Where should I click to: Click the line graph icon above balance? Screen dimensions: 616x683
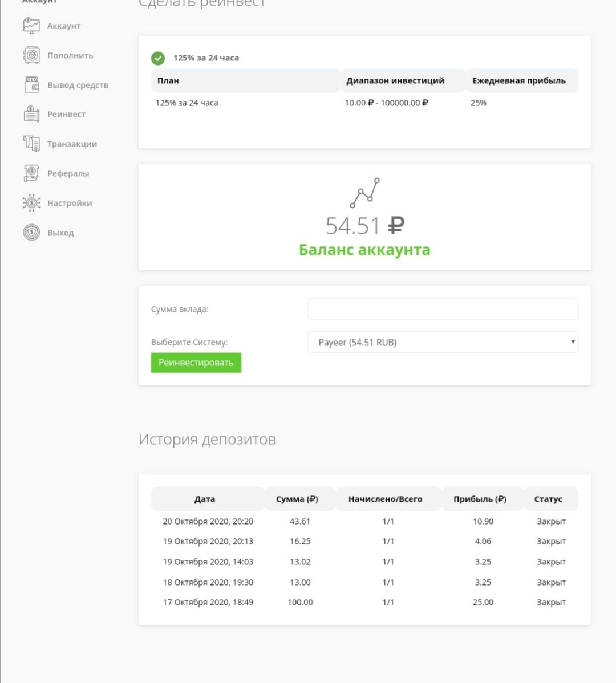(x=364, y=193)
